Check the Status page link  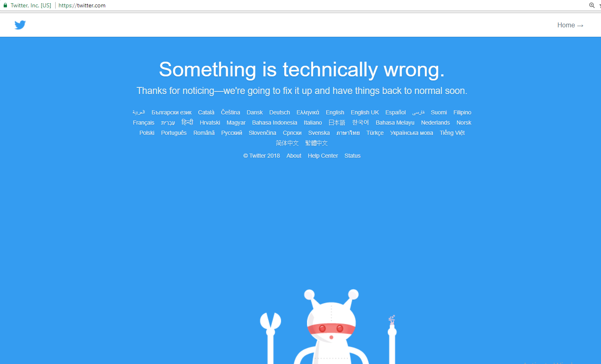pos(352,156)
